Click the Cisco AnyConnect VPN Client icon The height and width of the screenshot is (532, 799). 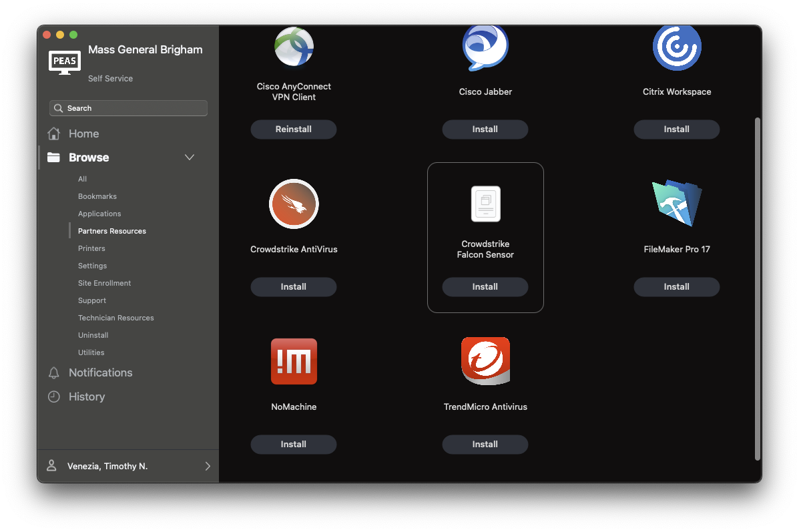tap(294, 46)
